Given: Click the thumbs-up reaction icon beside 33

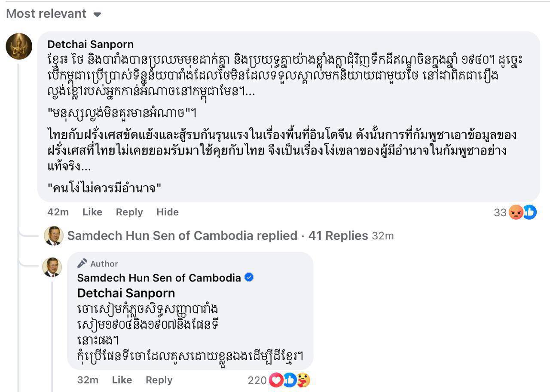Looking at the screenshot, I should click(x=530, y=212).
